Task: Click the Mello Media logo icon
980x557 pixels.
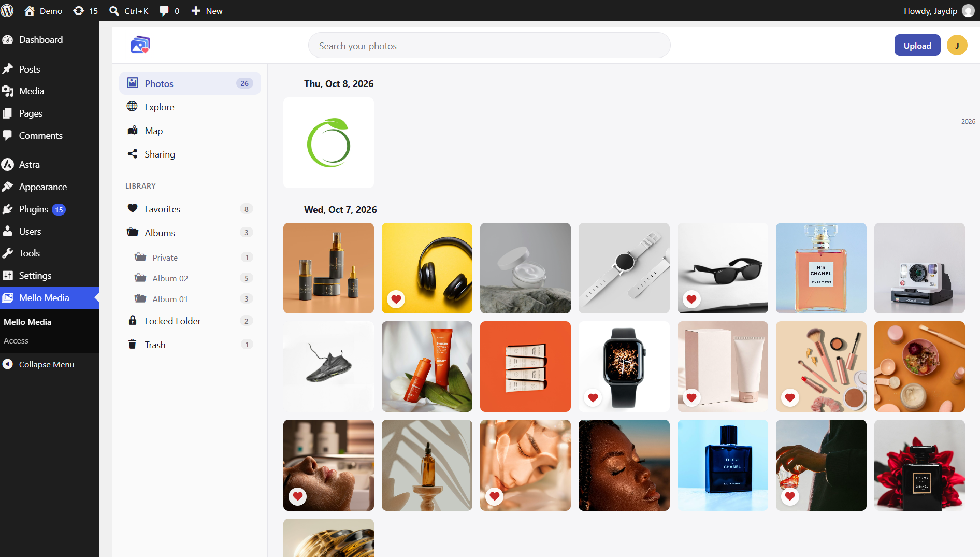Action: tap(140, 45)
